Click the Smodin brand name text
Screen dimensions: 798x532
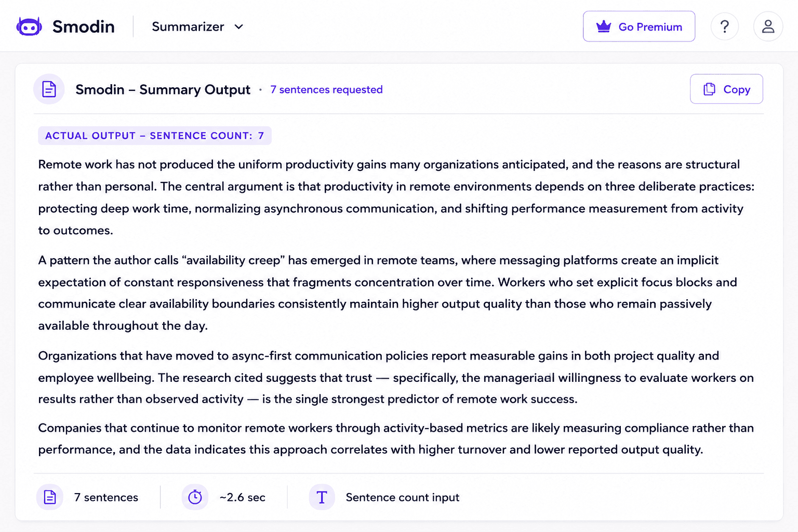(x=83, y=26)
